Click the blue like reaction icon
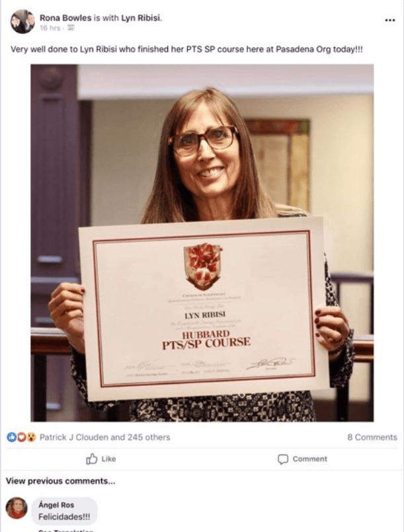Viewport: 404px width, 532px height. point(11,437)
